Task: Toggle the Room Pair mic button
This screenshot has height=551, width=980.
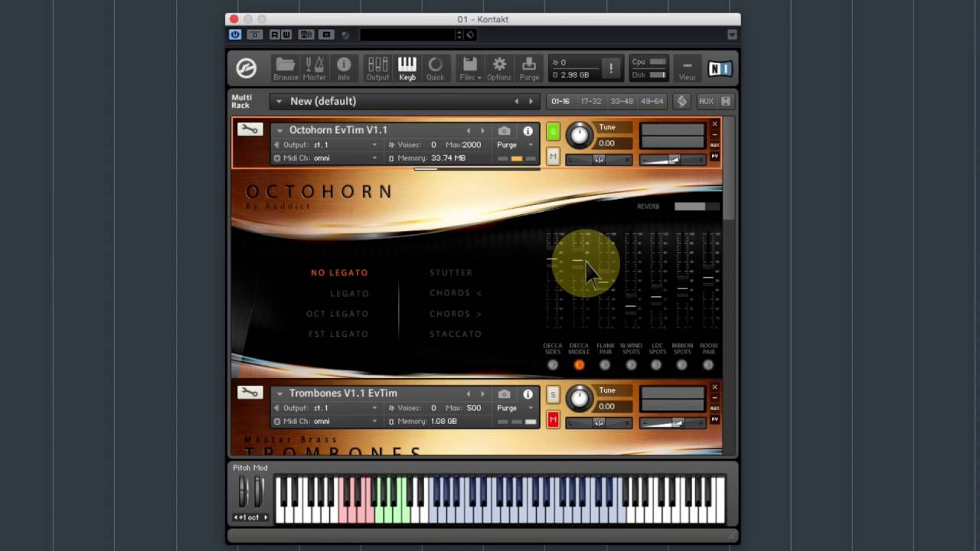Action: point(708,365)
